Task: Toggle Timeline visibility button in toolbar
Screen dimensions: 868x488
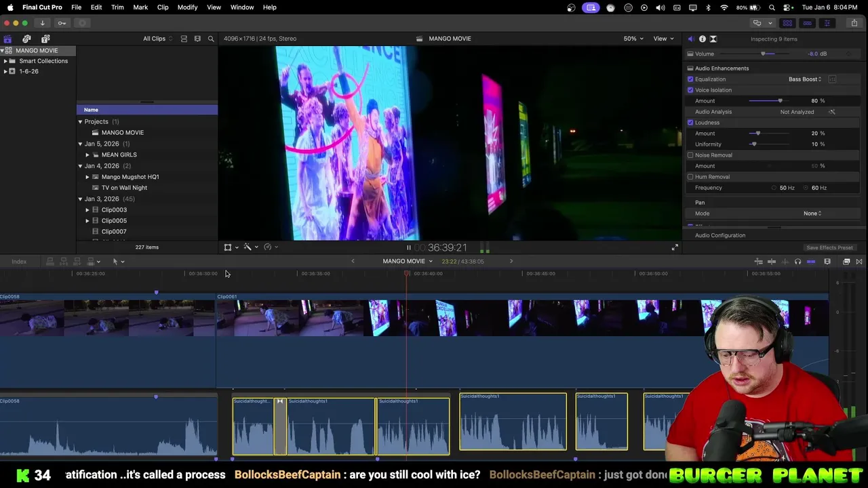Action: 807,23
